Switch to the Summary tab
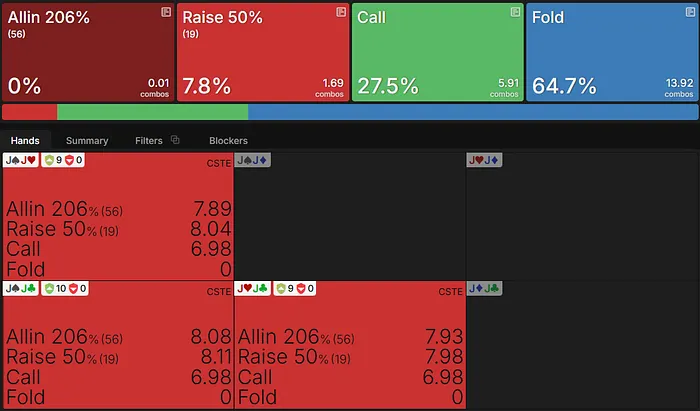 tap(87, 141)
